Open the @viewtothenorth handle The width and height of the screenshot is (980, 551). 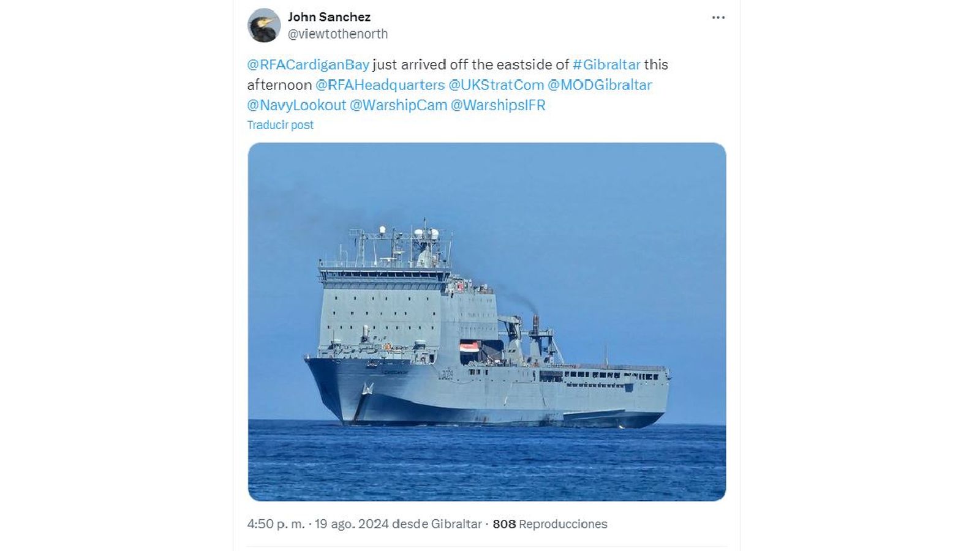pyautogui.click(x=337, y=34)
